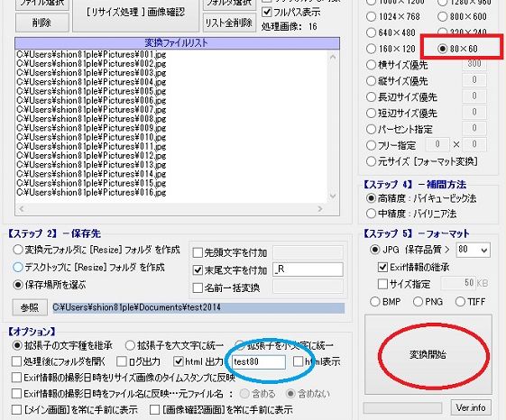Viewport: 506px width, 420px height.
Task: Choose パーセント指定 radio button
Action: tap(371, 129)
